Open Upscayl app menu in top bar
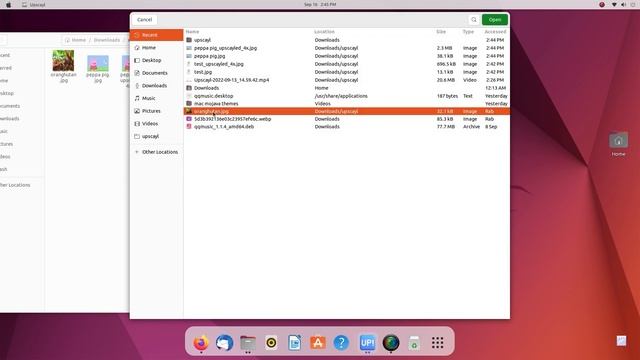The width and height of the screenshot is (640, 360). pyautogui.click(x=34, y=4)
